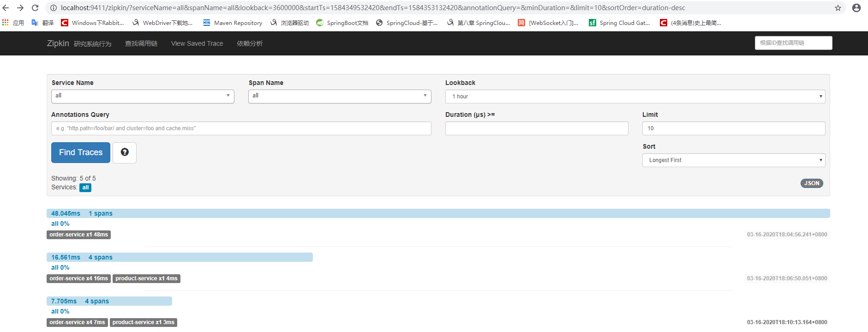This screenshot has width=868, height=332.
Task: Go forward using browser forward arrow
Action: 20,8
